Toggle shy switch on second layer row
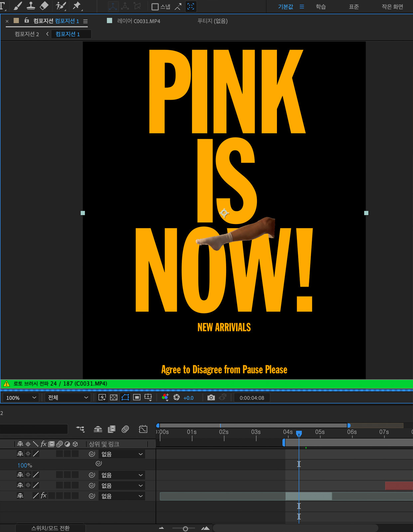The image size is (413, 532). [x=20, y=475]
